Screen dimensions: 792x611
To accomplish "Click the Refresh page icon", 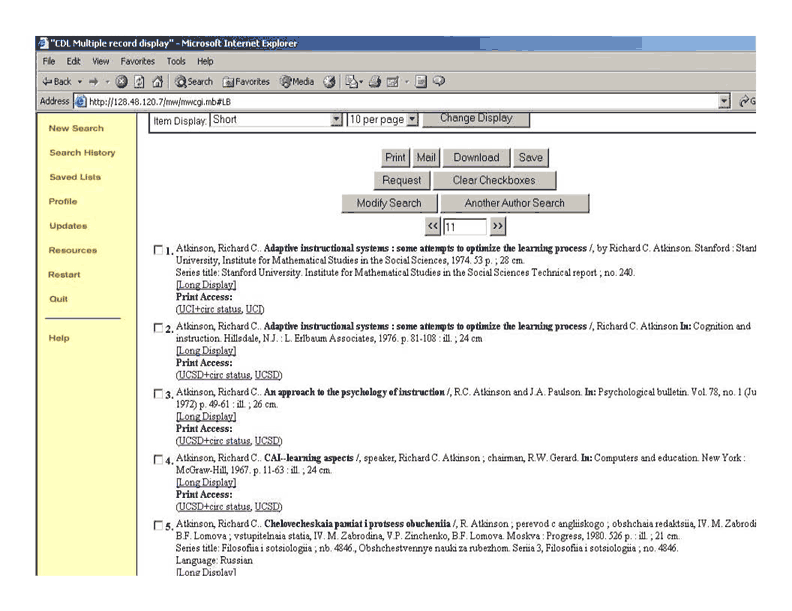I will [139, 81].
